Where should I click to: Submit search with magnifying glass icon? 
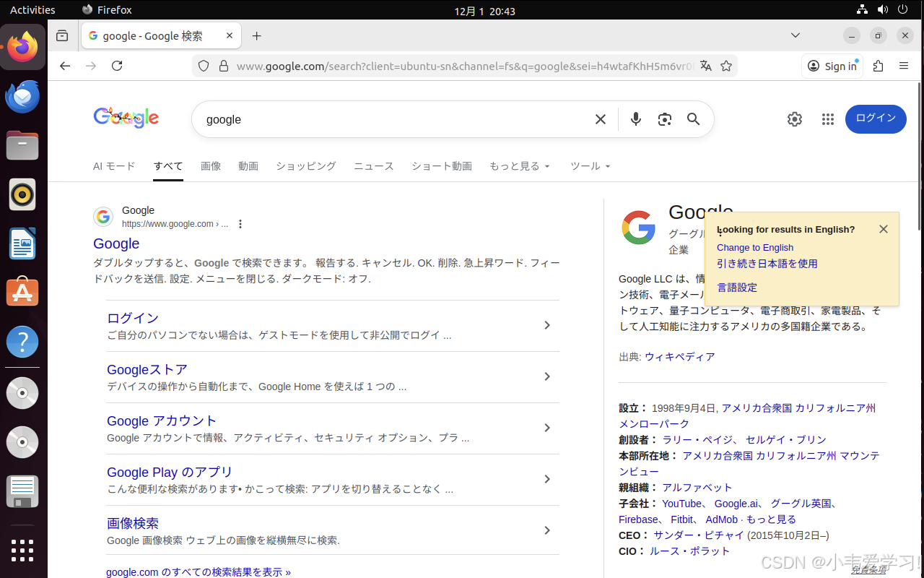694,119
